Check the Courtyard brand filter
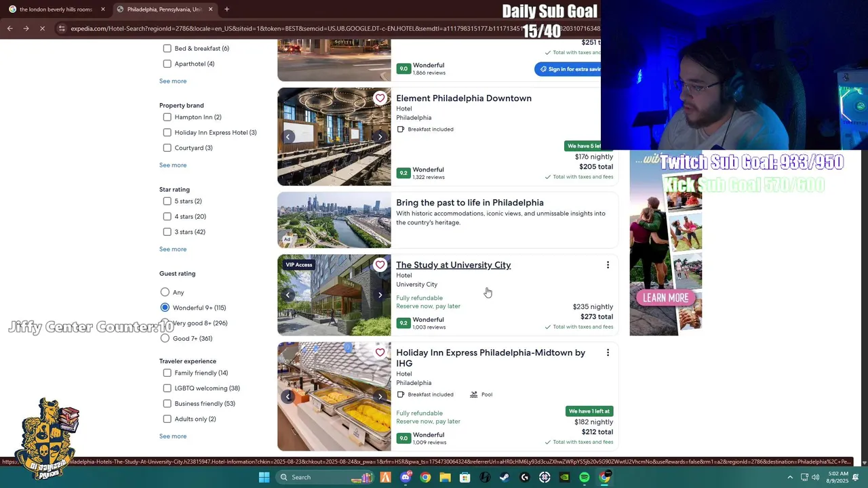This screenshot has height=488, width=868. [x=167, y=148]
